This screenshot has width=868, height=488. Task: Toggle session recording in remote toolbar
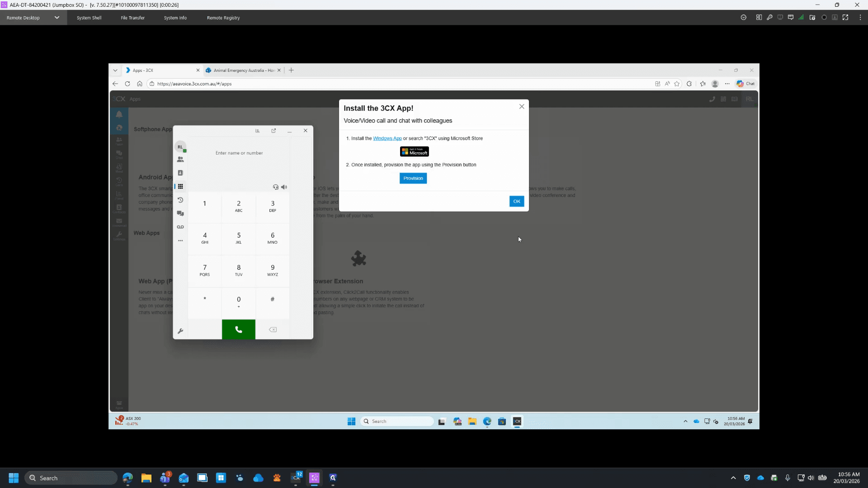click(x=824, y=18)
